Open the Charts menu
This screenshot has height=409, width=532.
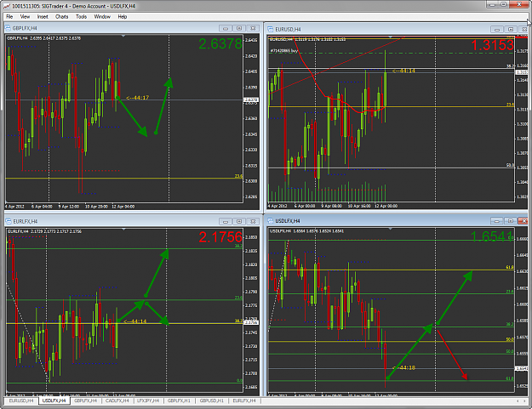(x=62, y=17)
